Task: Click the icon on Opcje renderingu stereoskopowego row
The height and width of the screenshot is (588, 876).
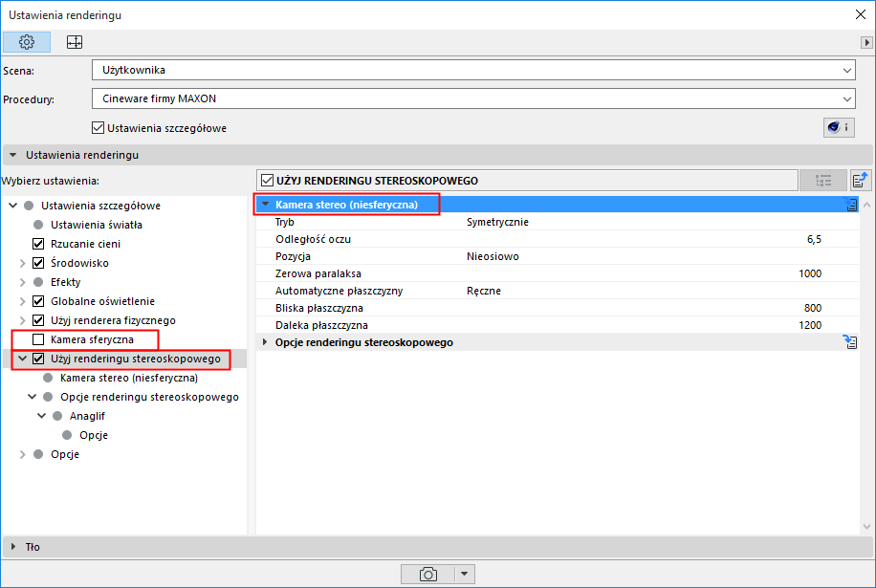Action: coord(850,341)
